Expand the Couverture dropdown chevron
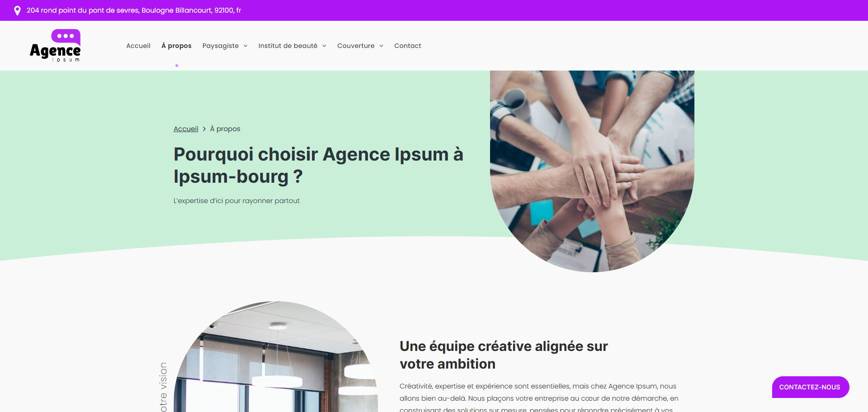 tap(381, 46)
